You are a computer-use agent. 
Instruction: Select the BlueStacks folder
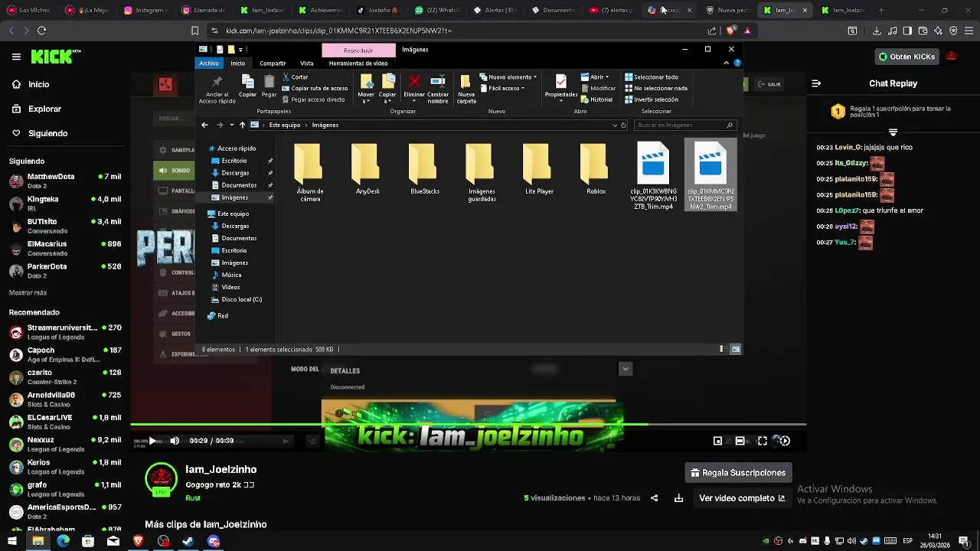coord(424,170)
